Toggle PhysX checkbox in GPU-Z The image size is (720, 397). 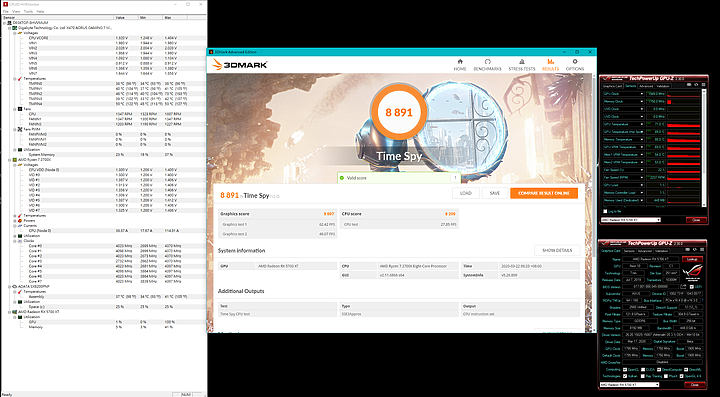coord(666,376)
